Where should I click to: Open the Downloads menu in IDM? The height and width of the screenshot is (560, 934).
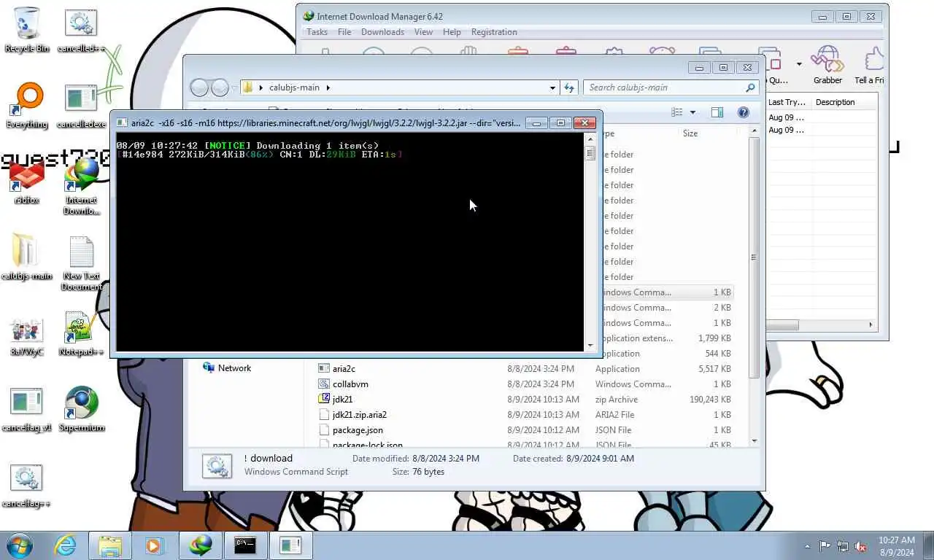[382, 32]
